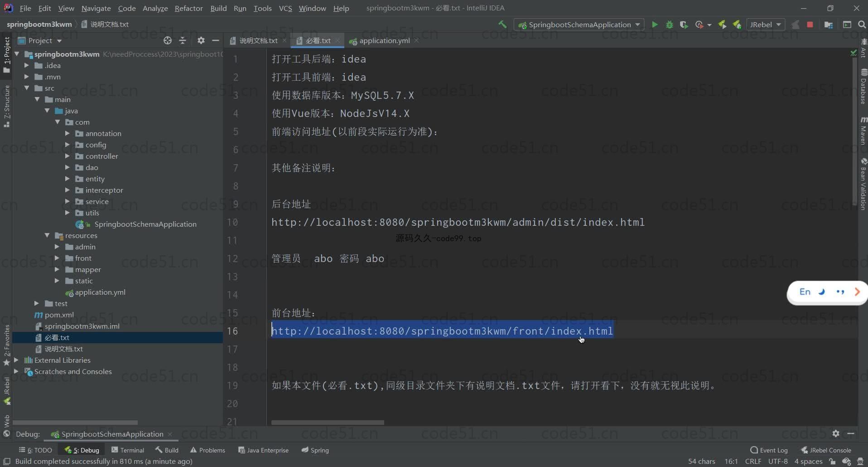Image resolution: width=868 pixels, height=467 pixels.
Task: Click the admin URL on line 10
Action: click(458, 222)
